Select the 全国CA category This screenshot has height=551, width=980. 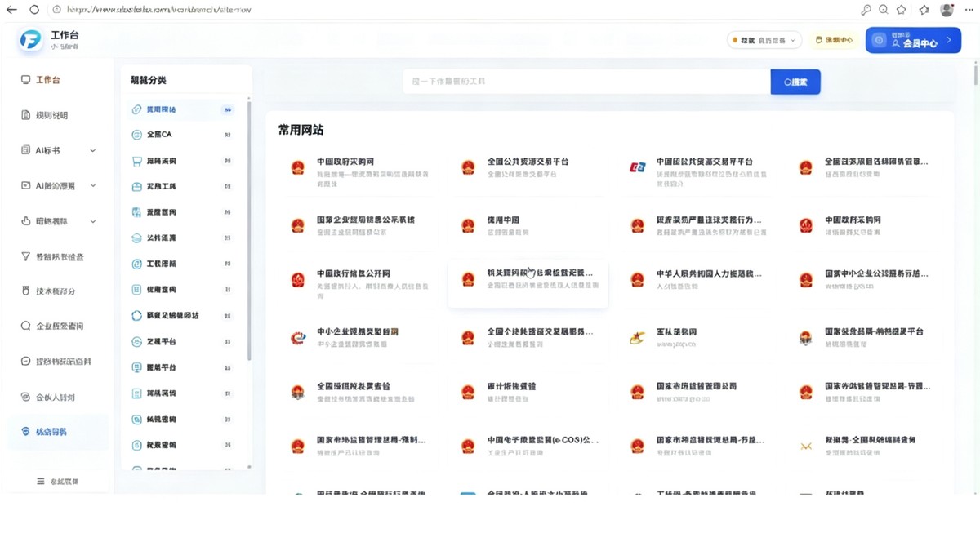pyautogui.click(x=183, y=135)
